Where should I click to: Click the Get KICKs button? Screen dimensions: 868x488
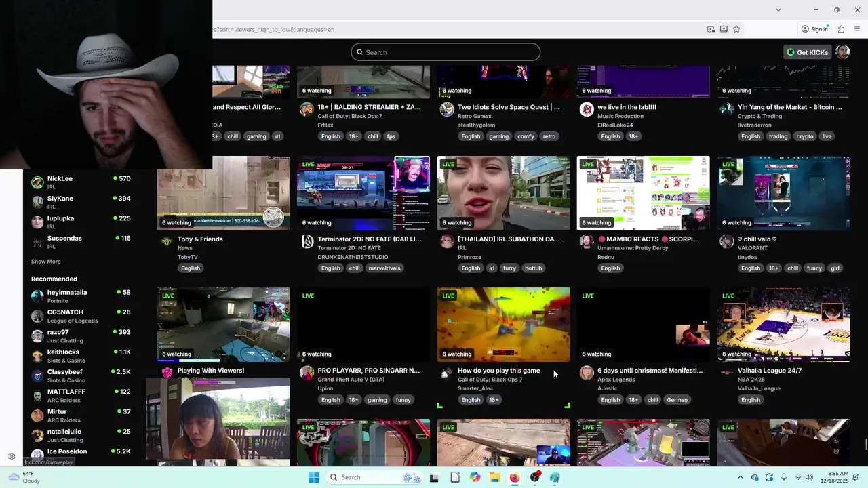pyautogui.click(x=807, y=52)
